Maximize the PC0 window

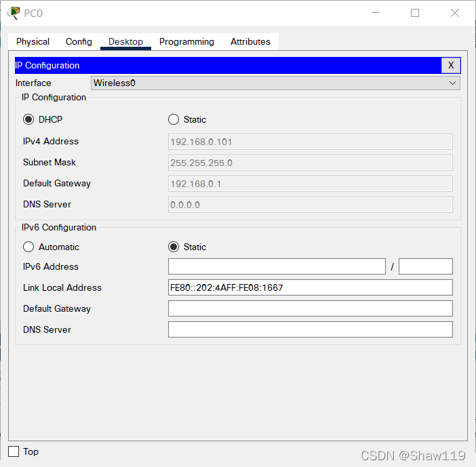point(415,13)
